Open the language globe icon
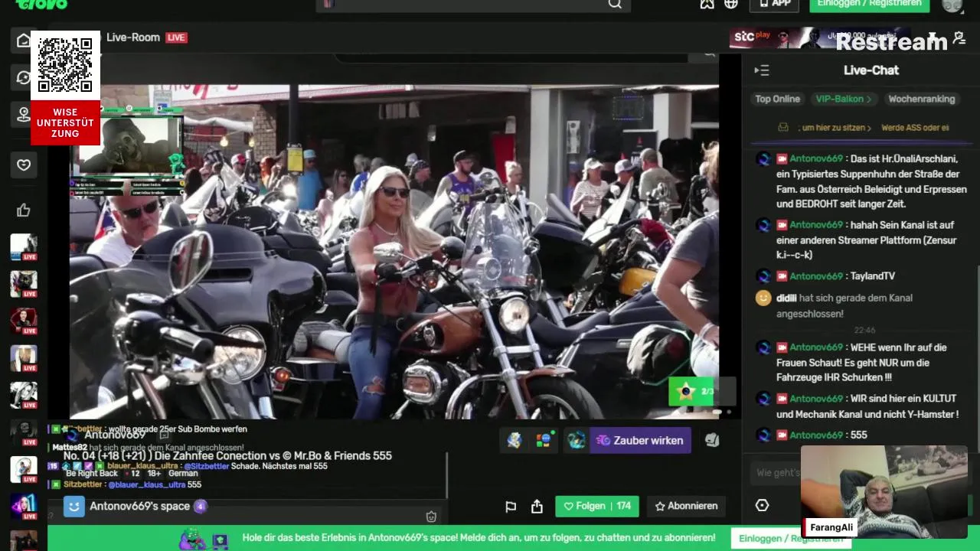This screenshot has height=551, width=980. click(x=731, y=4)
